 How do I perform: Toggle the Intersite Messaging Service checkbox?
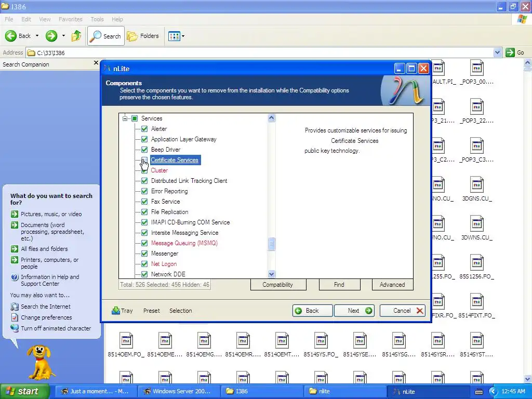pyautogui.click(x=144, y=233)
